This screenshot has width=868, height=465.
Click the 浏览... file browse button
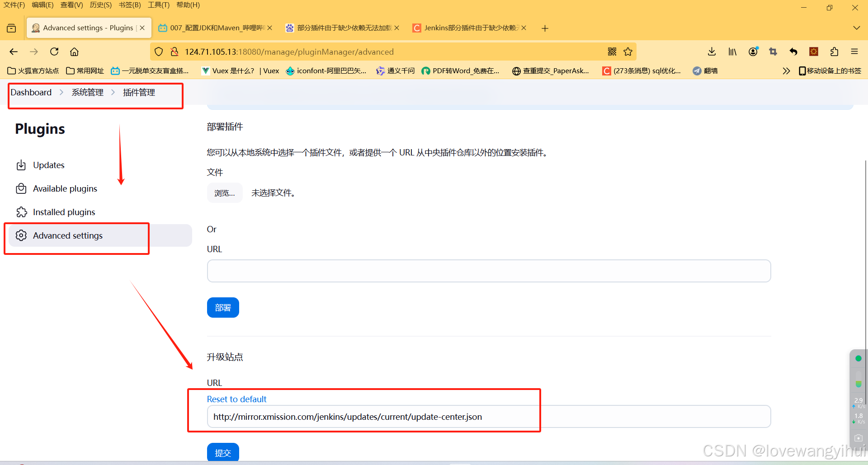(225, 193)
